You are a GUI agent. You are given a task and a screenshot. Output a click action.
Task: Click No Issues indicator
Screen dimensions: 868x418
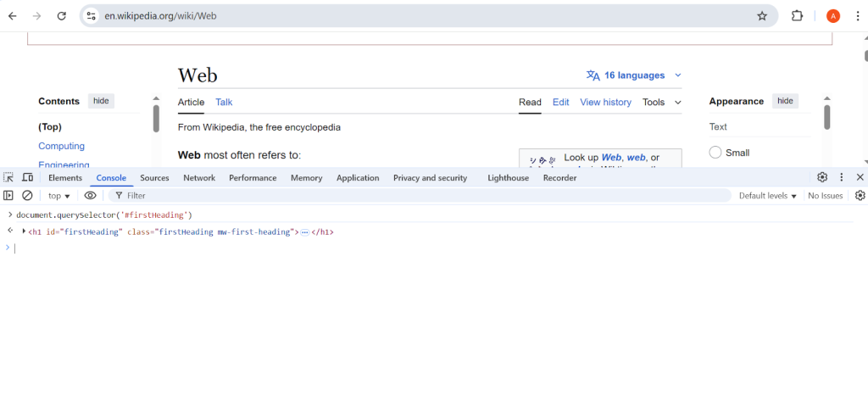(x=826, y=196)
